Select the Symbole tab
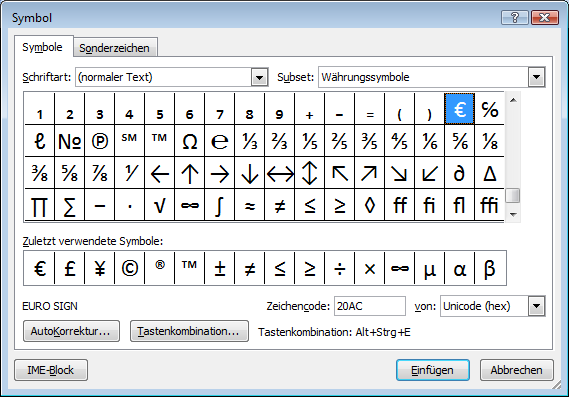This screenshot has width=569, height=397. pos(43,47)
